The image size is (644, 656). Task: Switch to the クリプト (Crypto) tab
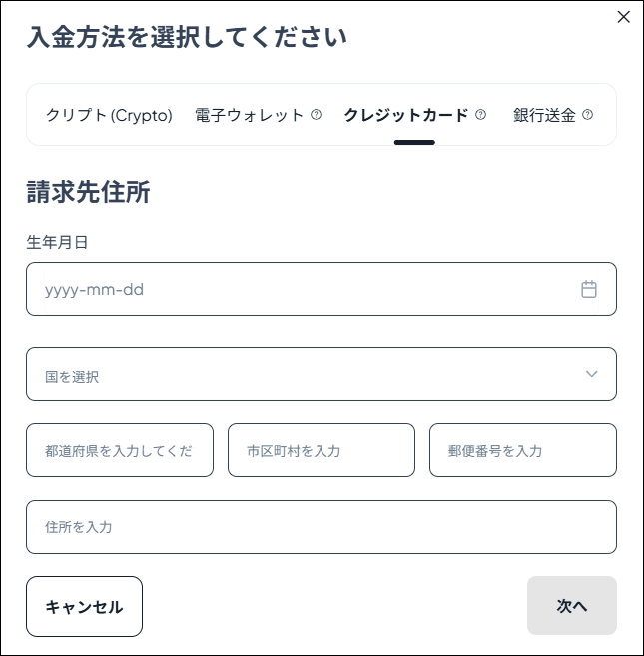[109, 115]
